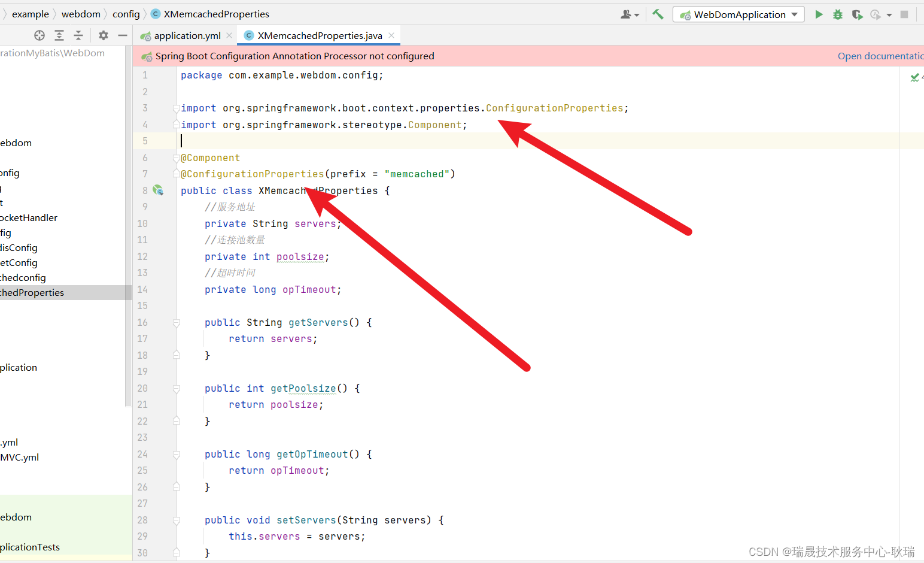Viewport: 924px width, 563px height.
Task: Open WebDomApplication run configuration dropdown
Action: click(738, 14)
